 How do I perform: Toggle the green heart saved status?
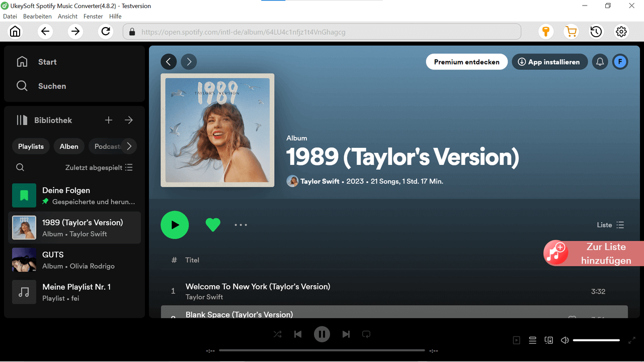point(213,225)
